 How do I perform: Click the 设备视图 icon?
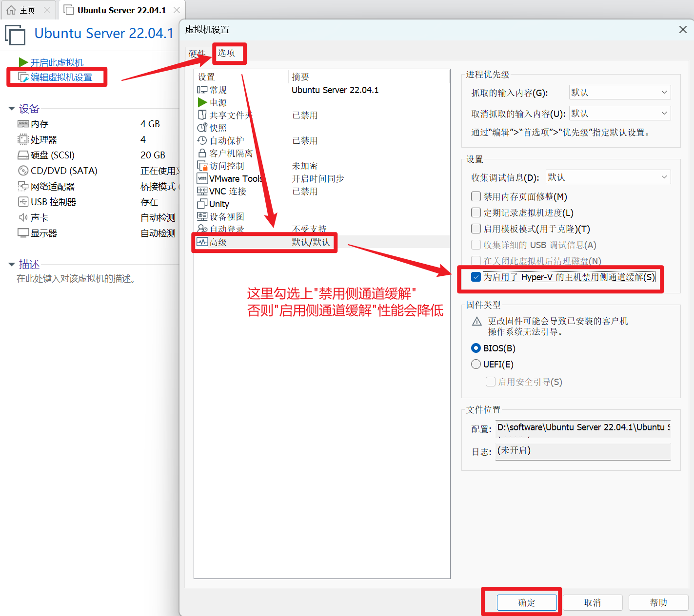202,216
